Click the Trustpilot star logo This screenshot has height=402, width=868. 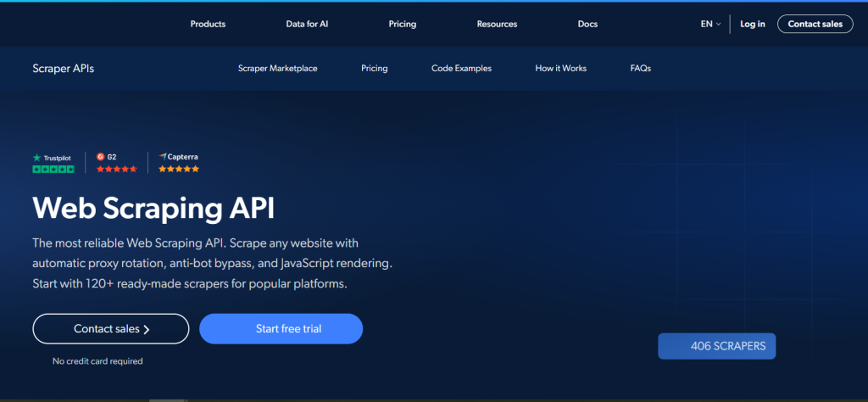coord(36,158)
